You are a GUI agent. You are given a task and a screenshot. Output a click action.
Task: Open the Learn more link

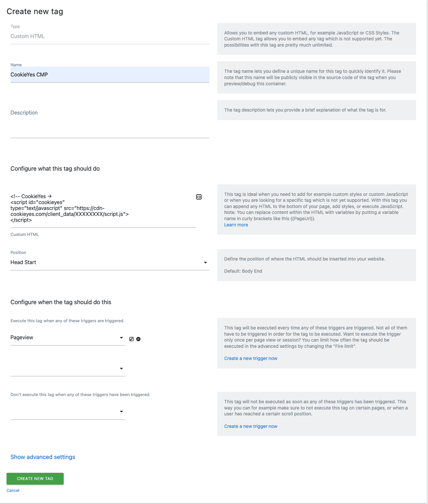(x=236, y=225)
